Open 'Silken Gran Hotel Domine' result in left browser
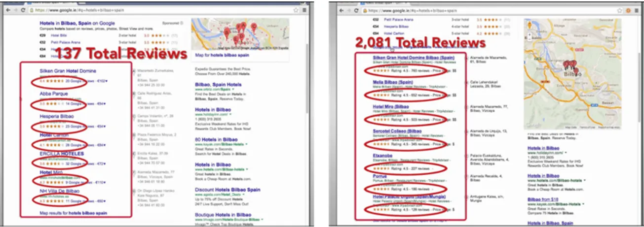The height and width of the screenshot is (227, 644). coord(68,71)
